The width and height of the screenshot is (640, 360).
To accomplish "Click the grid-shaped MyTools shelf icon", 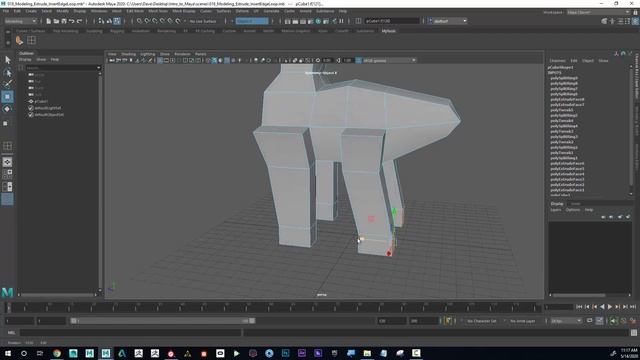I will click(x=31, y=40).
